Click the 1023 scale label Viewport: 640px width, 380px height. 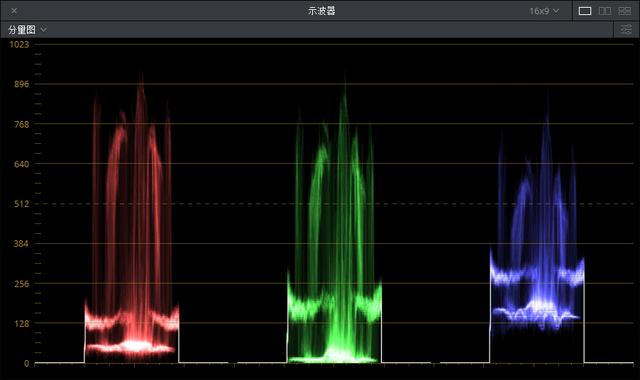pos(19,44)
